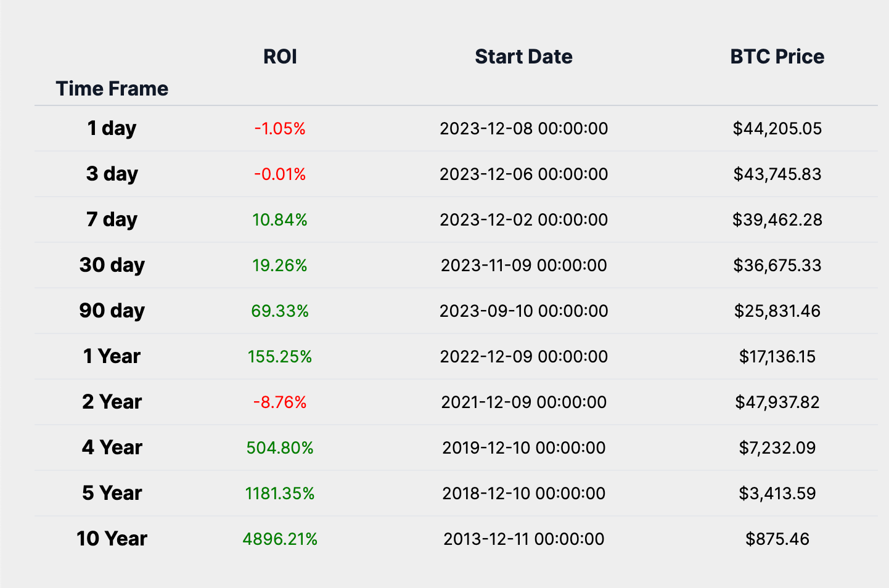Click the BTC price $17,136.15

[x=777, y=356]
